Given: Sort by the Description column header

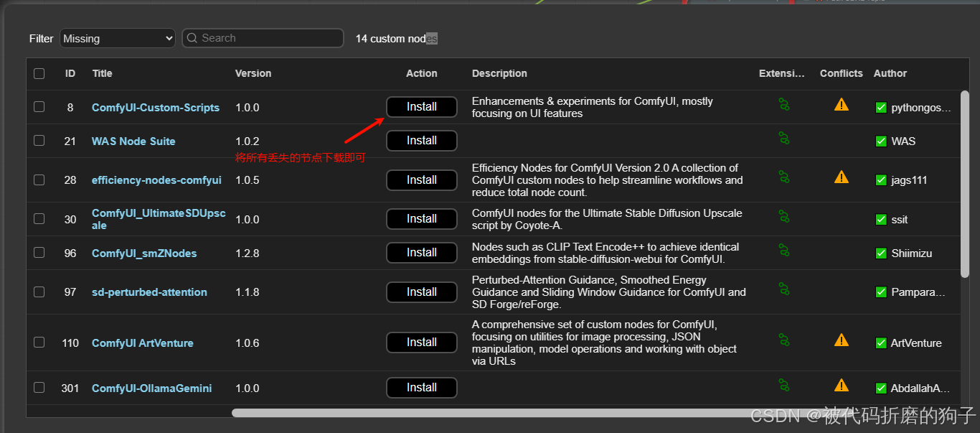Looking at the screenshot, I should tap(499, 73).
